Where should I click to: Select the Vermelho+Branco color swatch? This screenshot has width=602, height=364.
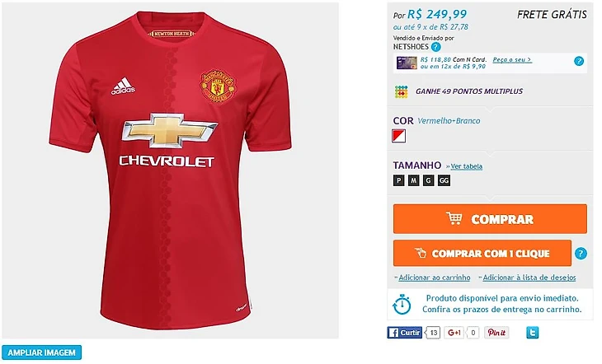pyautogui.click(x=399, y=136)
